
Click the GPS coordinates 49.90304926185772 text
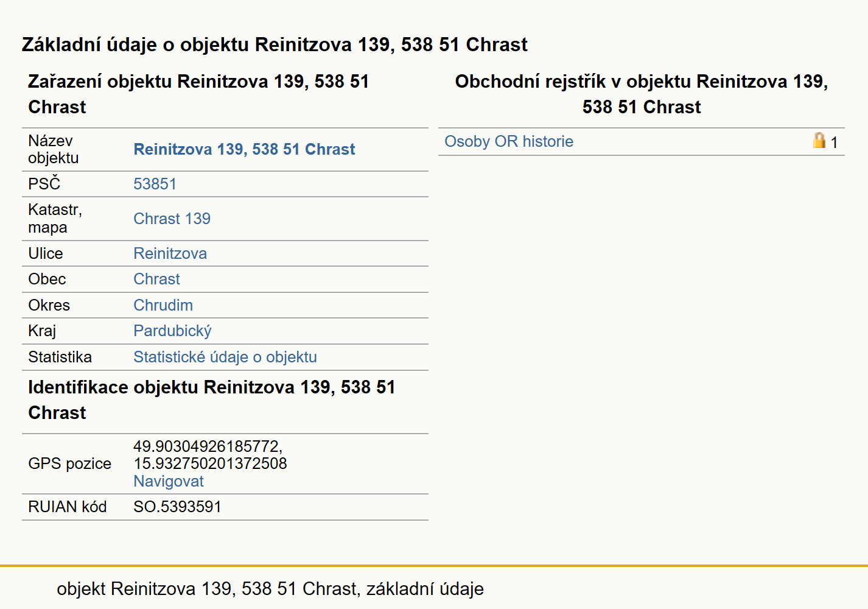208,446
